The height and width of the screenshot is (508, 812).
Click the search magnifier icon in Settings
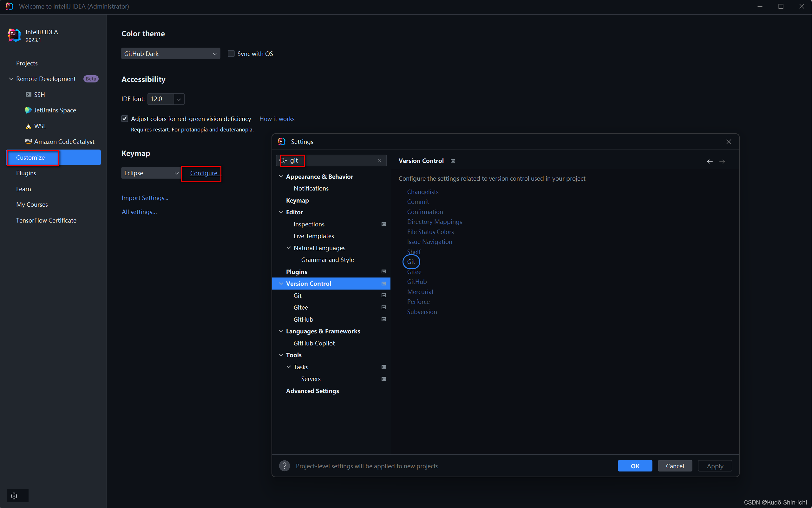coord(283,161)
